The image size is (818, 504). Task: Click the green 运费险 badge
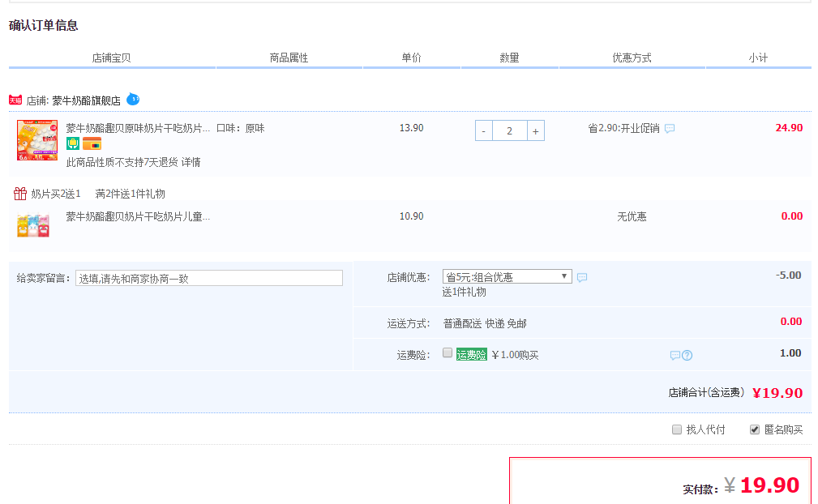472,355
